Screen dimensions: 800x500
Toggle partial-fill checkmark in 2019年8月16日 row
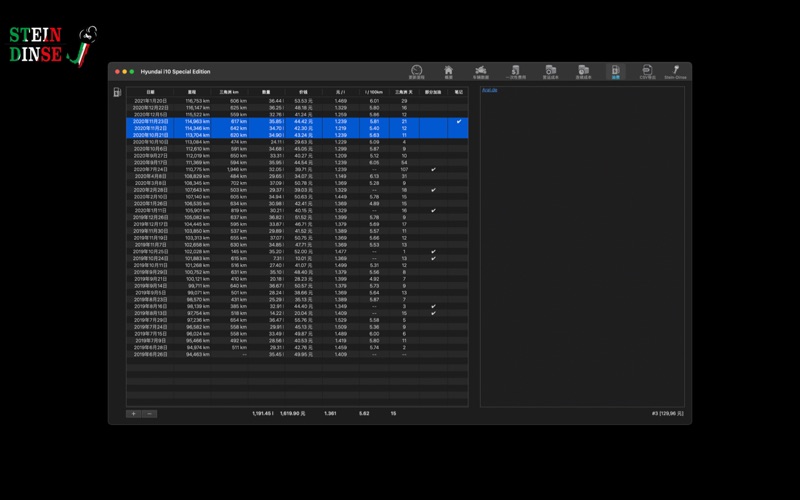(x=433, y=306)
